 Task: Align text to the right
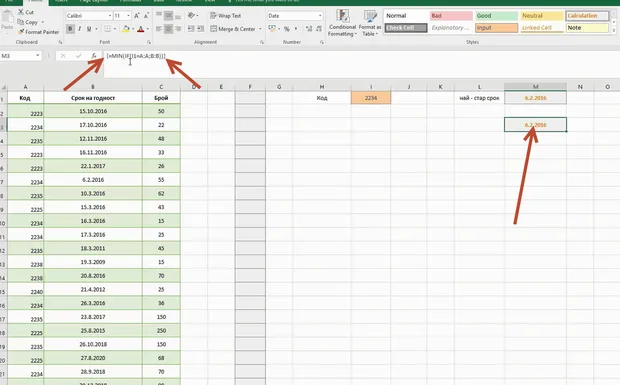(x=178, y=29)
